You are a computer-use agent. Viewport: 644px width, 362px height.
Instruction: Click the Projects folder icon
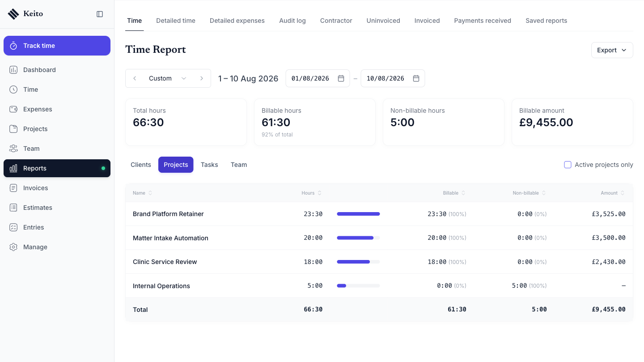click(x=13, y=129)
